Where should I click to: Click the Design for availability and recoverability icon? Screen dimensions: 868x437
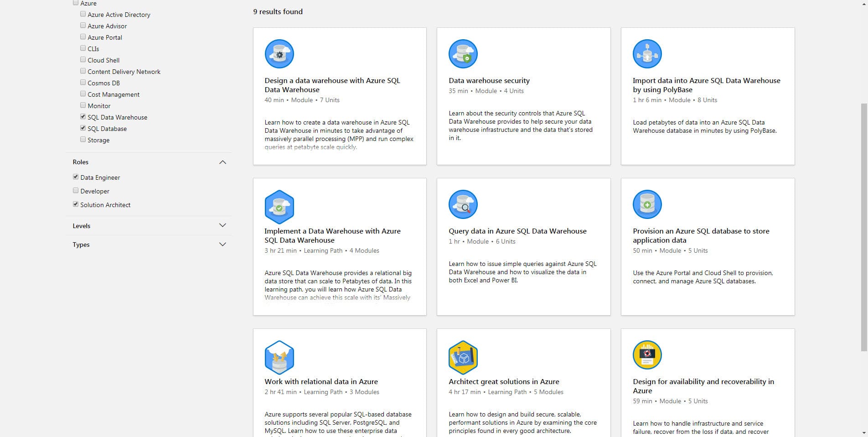click(647, 355)
